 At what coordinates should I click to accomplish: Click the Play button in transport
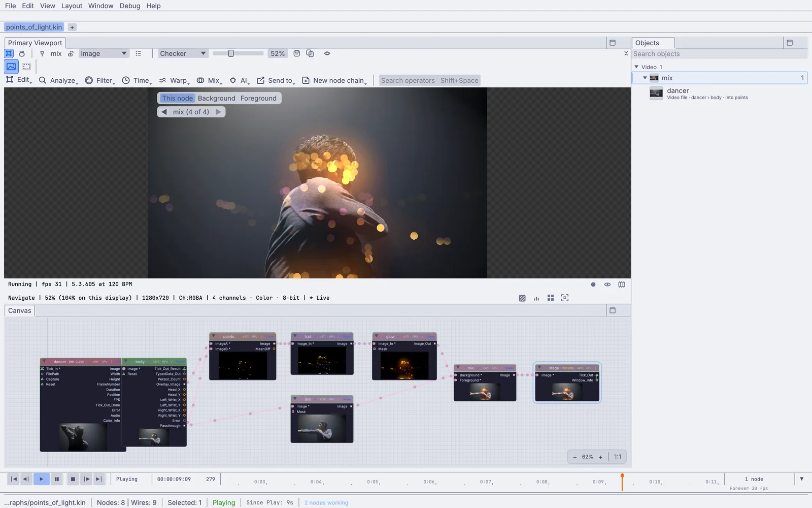pos(42,479)
